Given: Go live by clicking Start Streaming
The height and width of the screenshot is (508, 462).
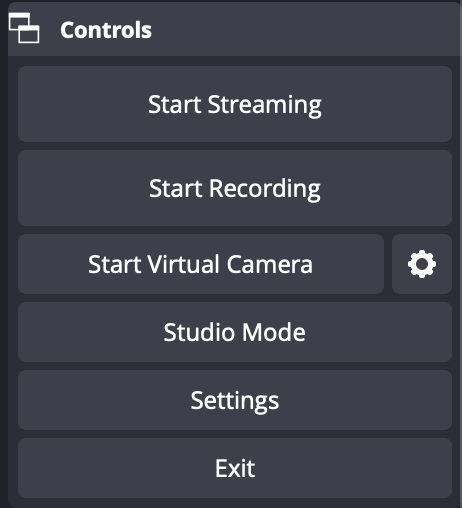Looking at the screenshot, I should point(235,104).
